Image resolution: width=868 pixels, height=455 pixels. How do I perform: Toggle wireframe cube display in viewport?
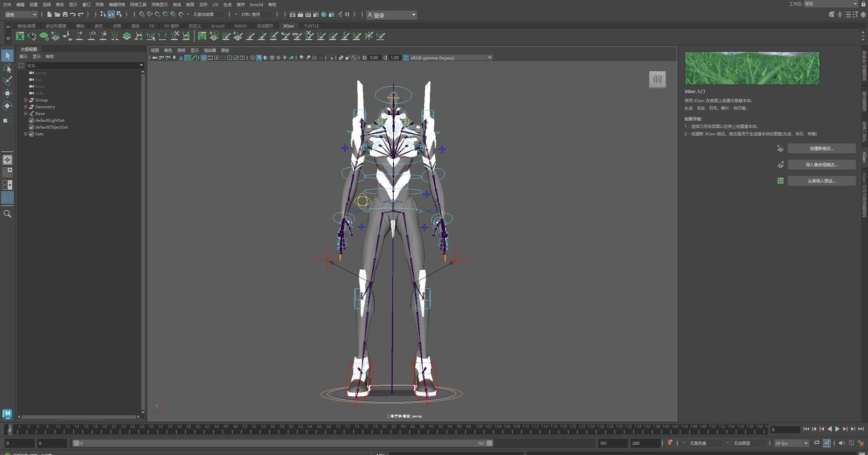253,58
